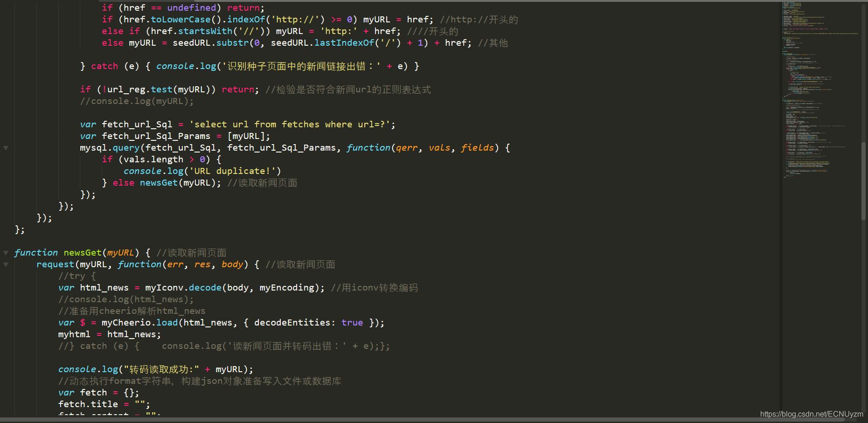868x423 pixels.
Task: Click the 'body' parameter in request callback
Action: point(232,264)
